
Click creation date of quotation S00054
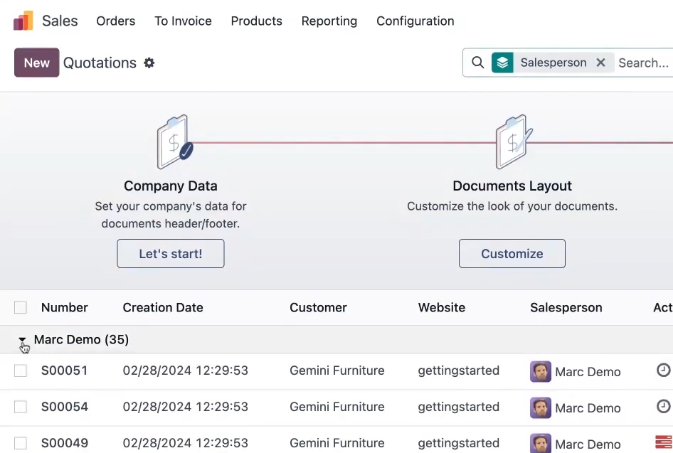[185, 407]
